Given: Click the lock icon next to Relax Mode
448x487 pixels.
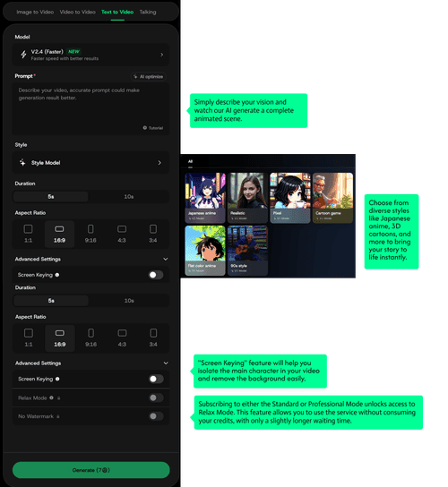Looking at the screenshot, I should 59,397.
